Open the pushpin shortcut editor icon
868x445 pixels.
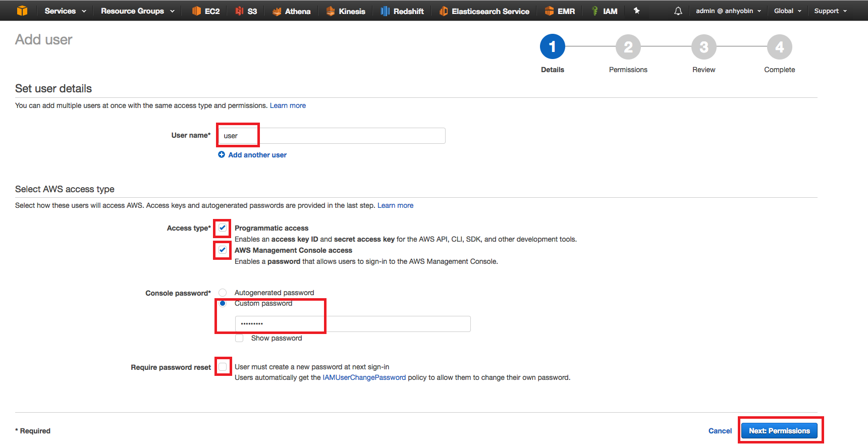pyautogui.click(x=637, y=11)
